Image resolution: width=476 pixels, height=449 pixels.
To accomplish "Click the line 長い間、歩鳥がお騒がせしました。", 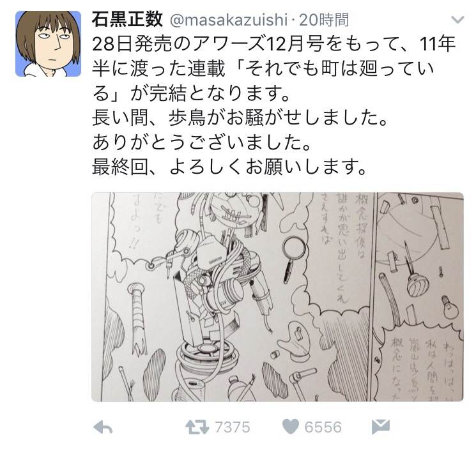I will (x=240, y=118).
